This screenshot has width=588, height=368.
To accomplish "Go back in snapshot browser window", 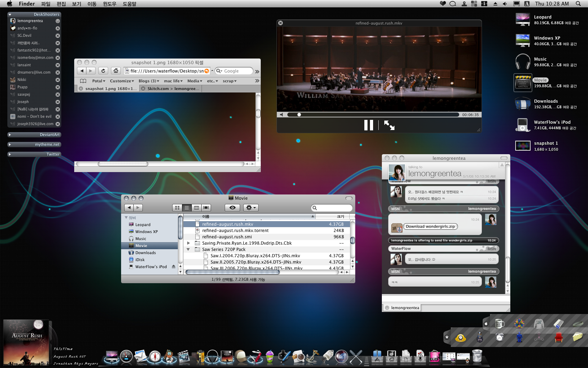I will pos(82,71).
